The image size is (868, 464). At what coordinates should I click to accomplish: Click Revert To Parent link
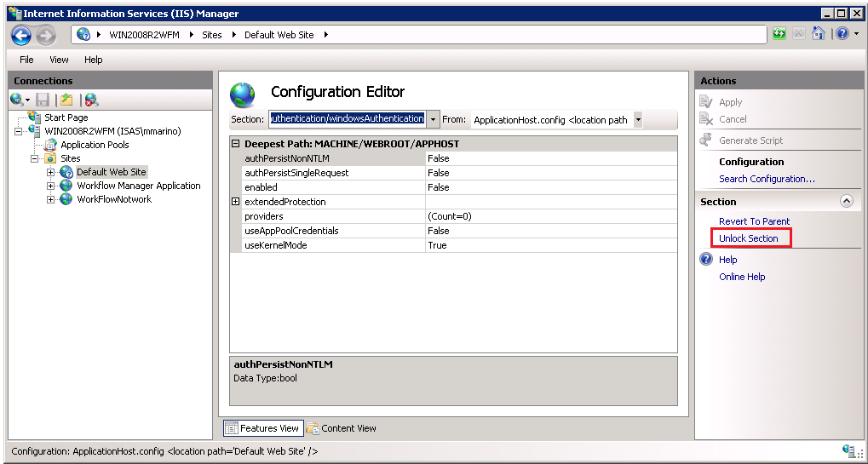pos(754,221)
